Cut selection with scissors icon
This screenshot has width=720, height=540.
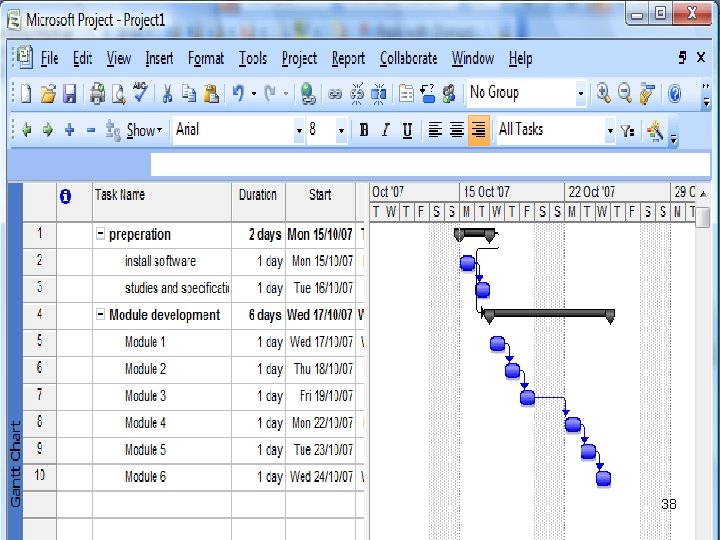pos(168,94)
